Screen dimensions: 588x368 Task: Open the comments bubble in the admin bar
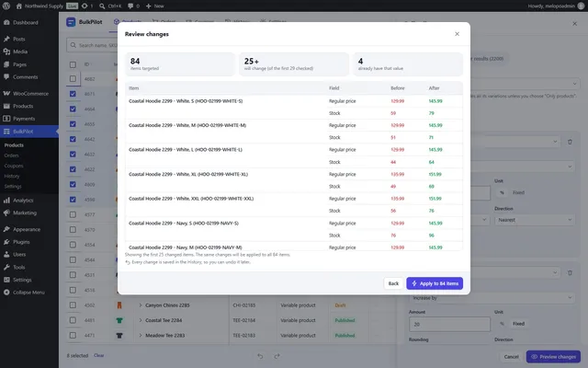click(x=130, y=6)
